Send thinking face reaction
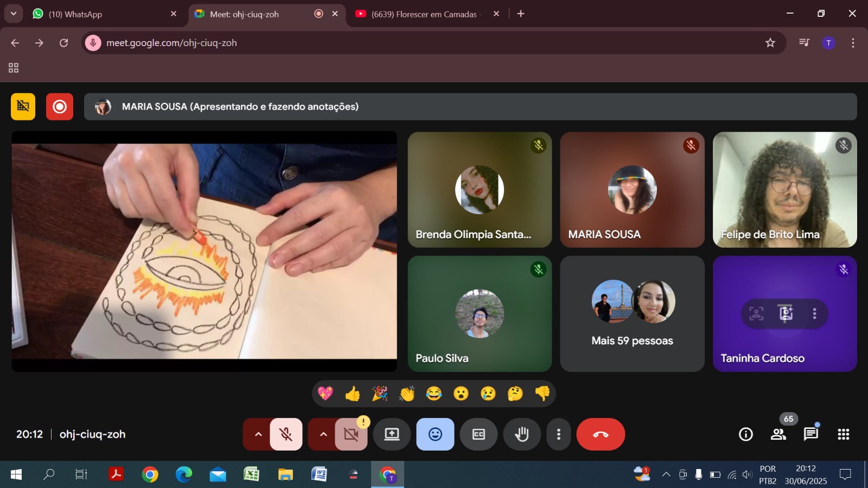This screenshot has height=488, width=868. (x=515, y=394)
